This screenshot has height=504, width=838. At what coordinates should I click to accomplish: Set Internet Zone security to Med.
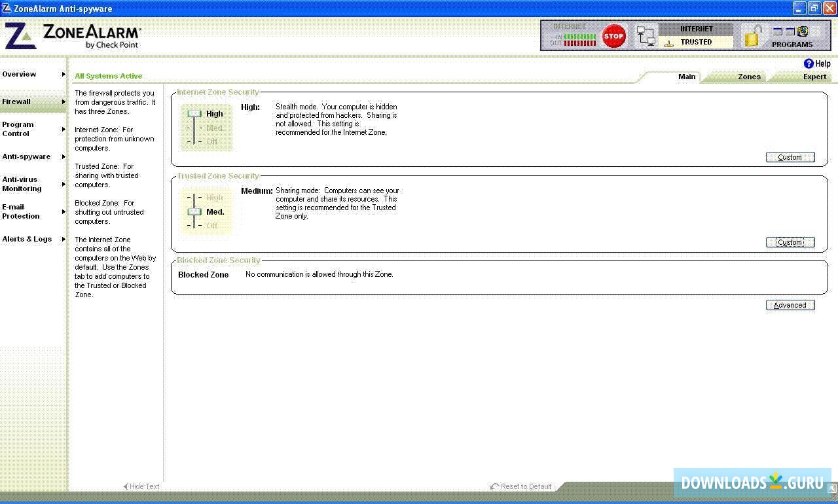tap(215, 128)
